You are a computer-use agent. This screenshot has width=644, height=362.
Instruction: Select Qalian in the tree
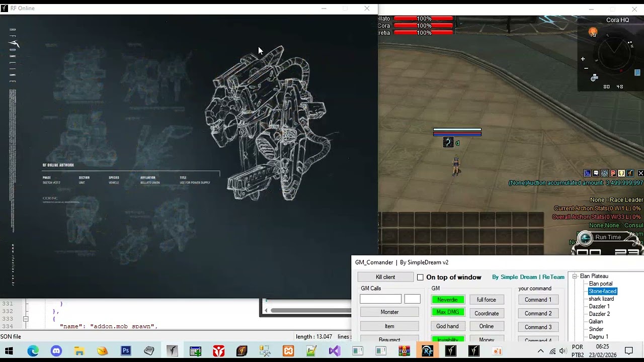[596, 321]
